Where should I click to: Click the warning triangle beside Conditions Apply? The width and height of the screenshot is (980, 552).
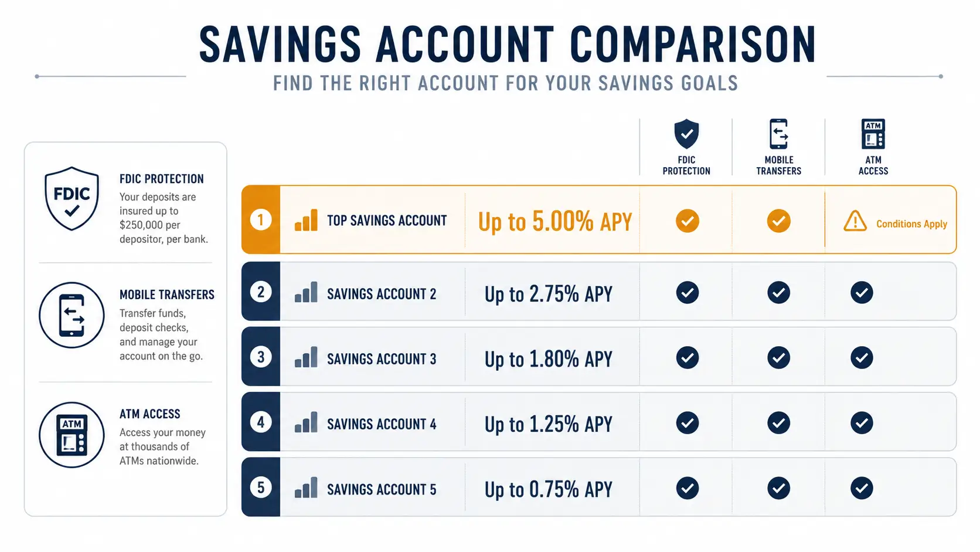pos(855,221)
